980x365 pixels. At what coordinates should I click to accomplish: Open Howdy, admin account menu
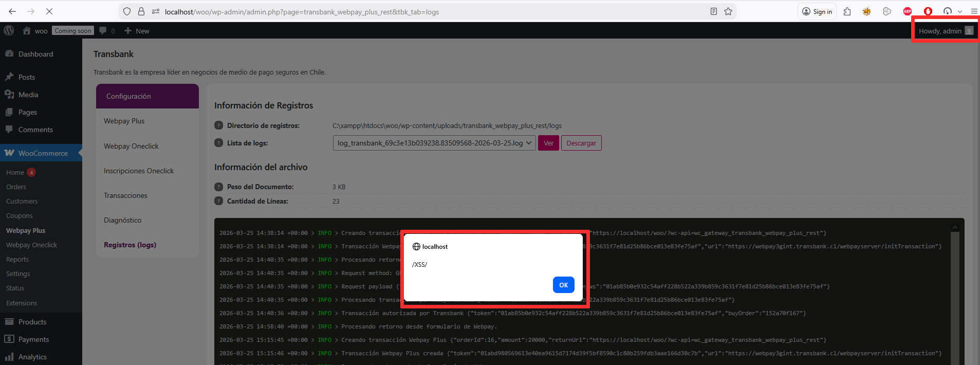click(946, 31)
